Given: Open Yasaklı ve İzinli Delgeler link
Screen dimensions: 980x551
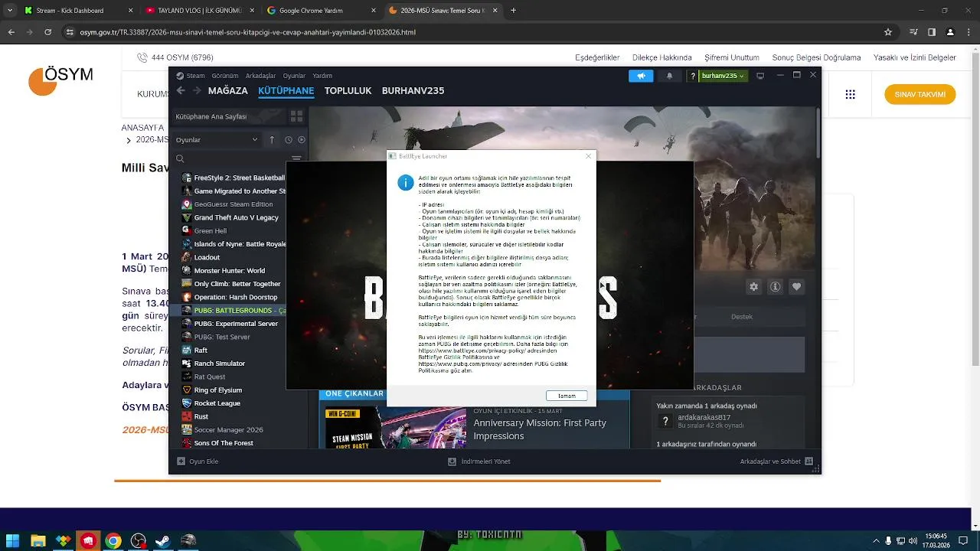Looking at the screenshot, I should tap(915, 57).
